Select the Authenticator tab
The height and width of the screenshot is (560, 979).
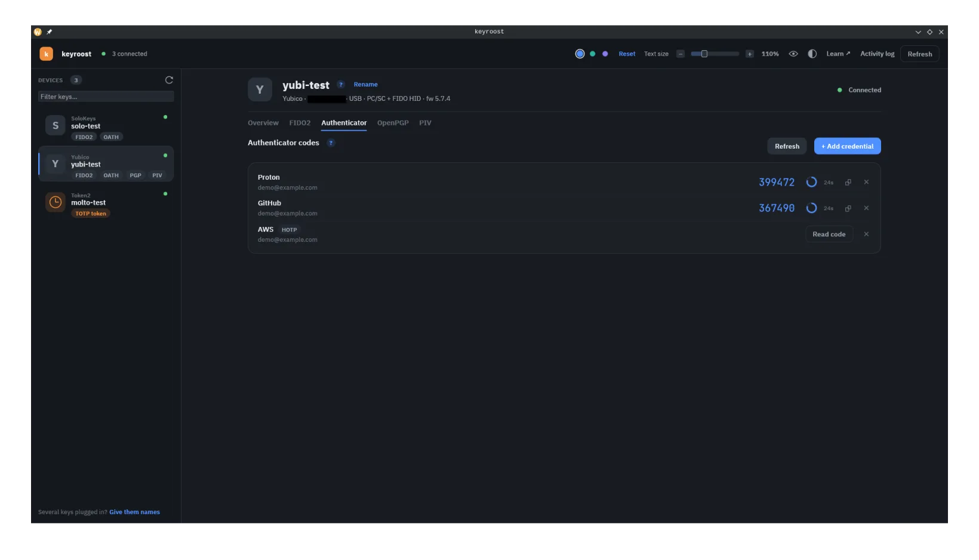coord(344,123)
